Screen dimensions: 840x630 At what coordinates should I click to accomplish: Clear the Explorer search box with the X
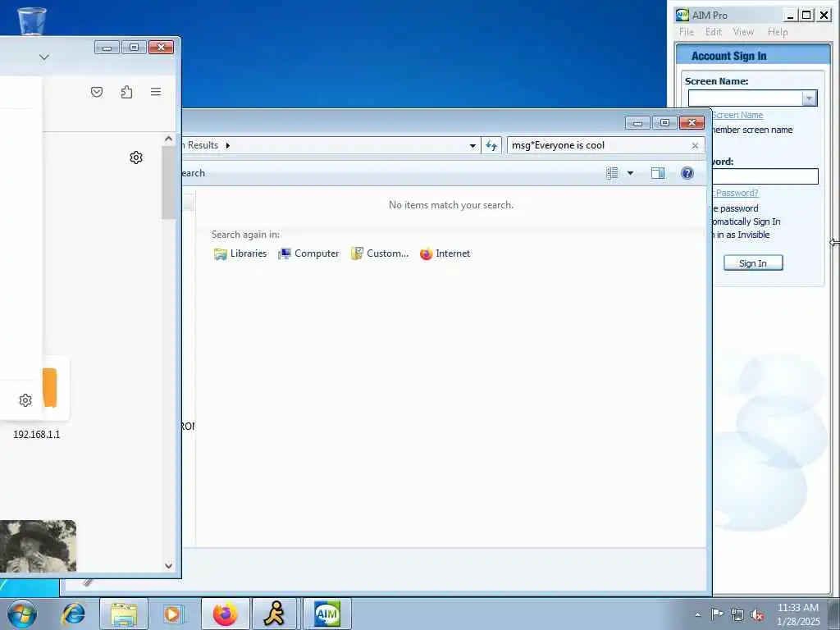695,146
